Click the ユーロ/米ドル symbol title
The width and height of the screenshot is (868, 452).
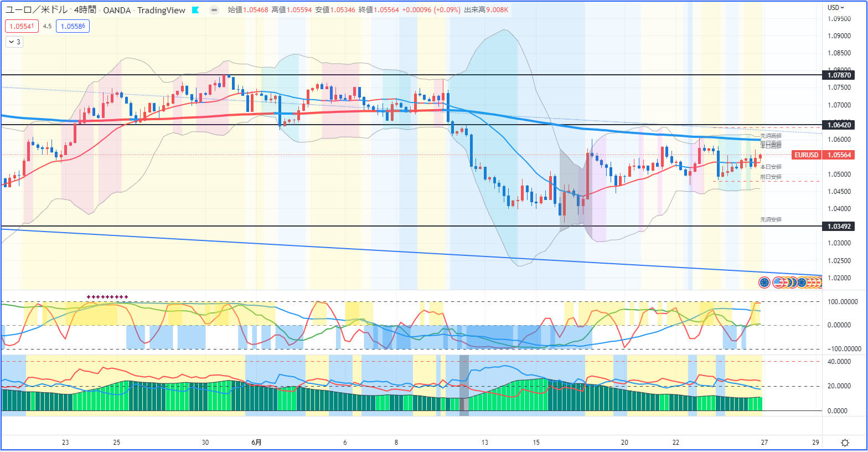pyautogui.click(x=37, y=10)
